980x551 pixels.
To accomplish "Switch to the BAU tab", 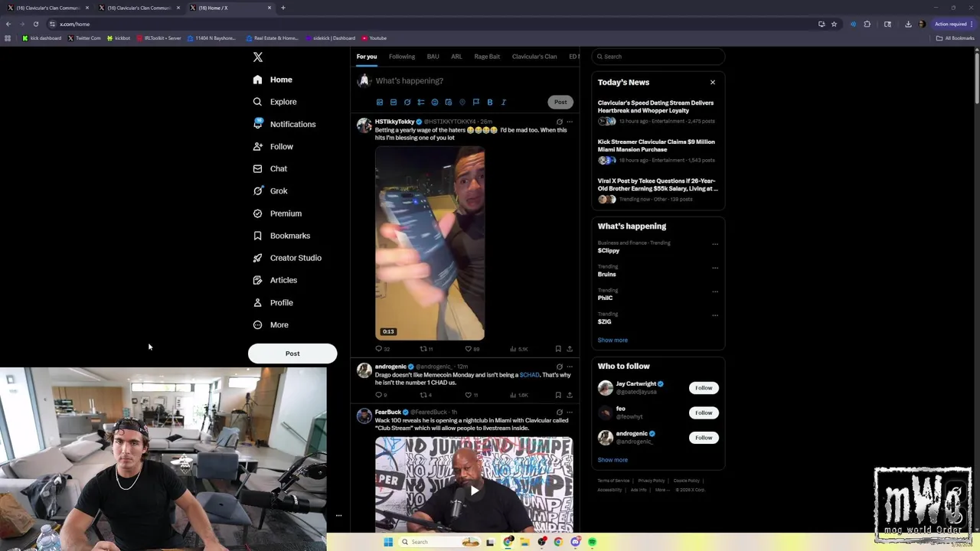I will click(433, 57).
